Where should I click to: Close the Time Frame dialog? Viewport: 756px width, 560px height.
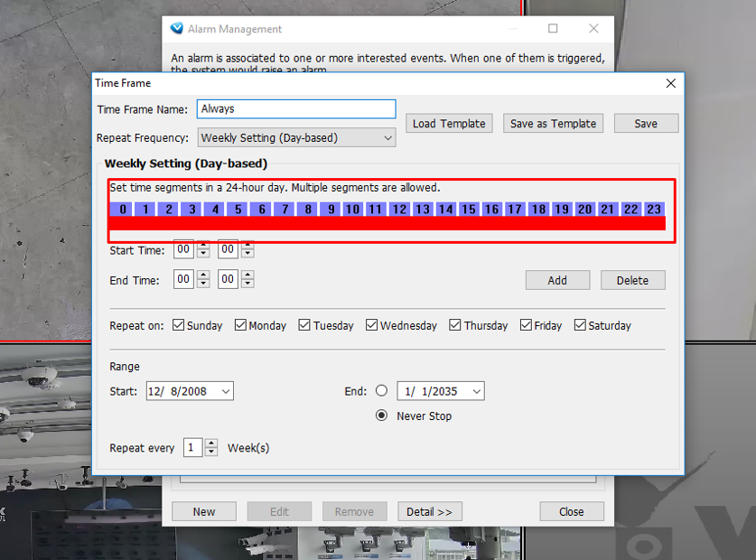(670, 83)
